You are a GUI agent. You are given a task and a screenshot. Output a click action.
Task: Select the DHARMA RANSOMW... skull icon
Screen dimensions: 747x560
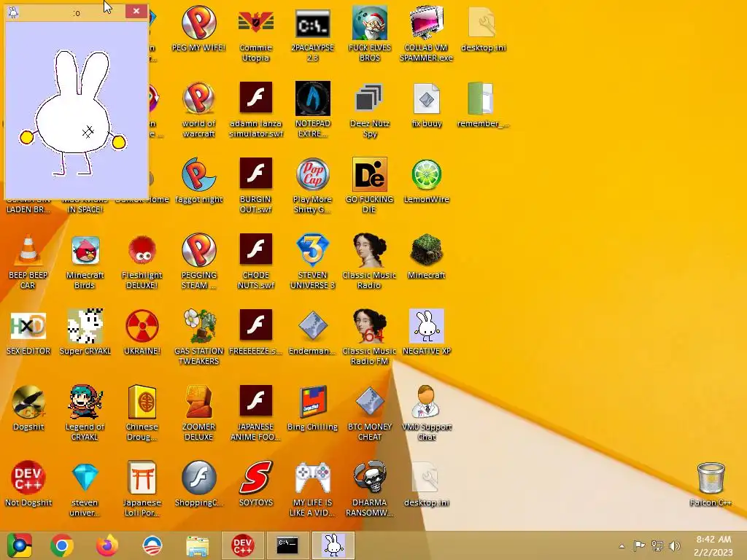coord(369,477)
